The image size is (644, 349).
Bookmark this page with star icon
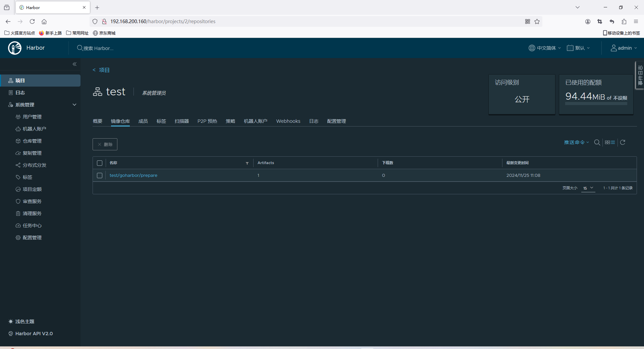tap(537, 21)
